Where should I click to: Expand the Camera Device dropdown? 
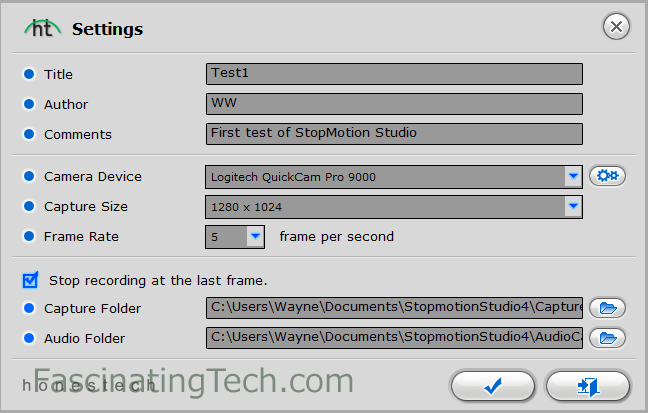tap(573, 177)
